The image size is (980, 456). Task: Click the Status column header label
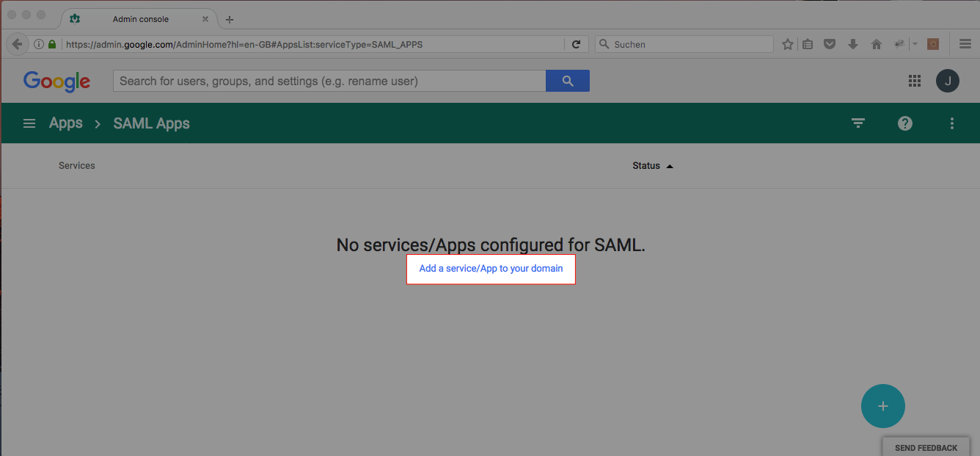[x=646, y=166]
